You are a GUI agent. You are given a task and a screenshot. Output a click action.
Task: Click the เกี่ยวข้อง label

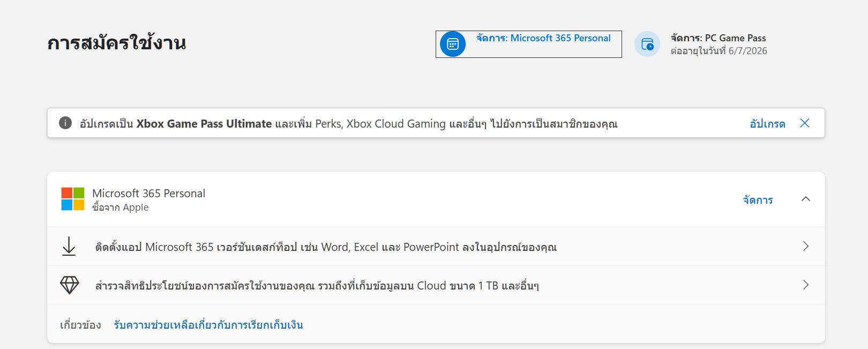(x=80, y=325)
